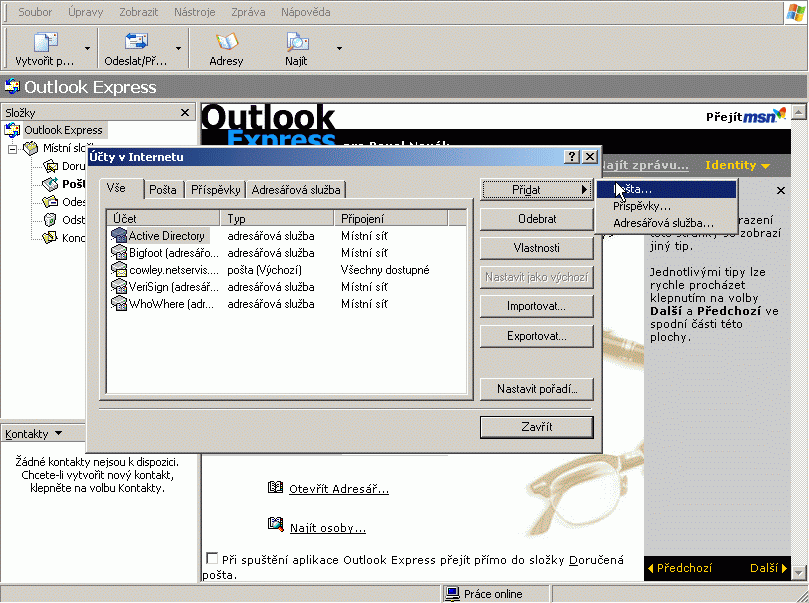The height and width of the screenshot is (603, 809).
Task: Choose Adresářová služba... in the Přidat submenu
Action: pos(666,223)
